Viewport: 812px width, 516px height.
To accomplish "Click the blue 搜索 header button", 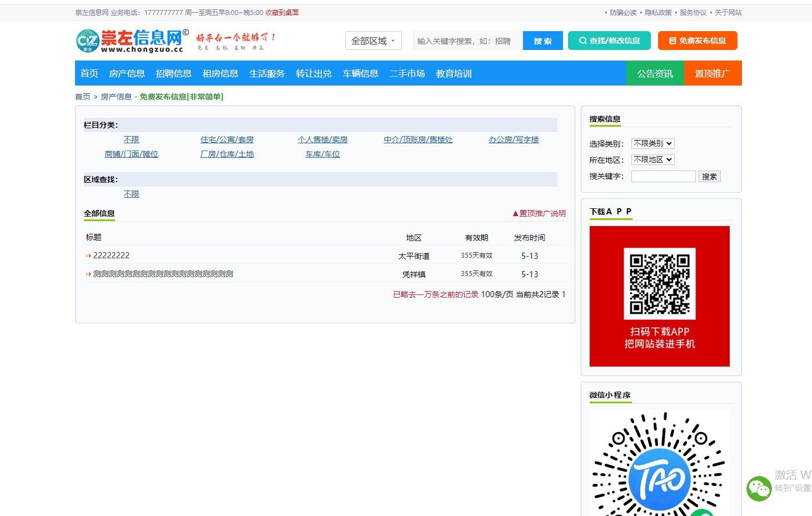I will point(543,41).
